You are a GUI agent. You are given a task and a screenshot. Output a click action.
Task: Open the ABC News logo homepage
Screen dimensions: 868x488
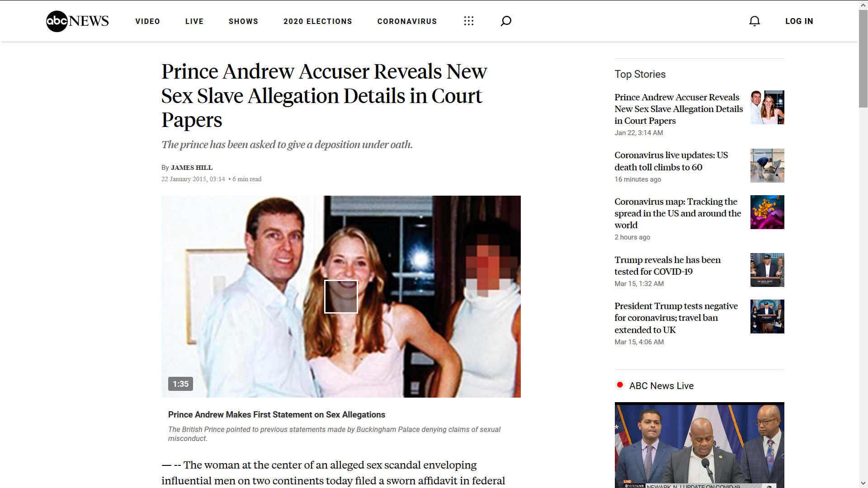[77, 21]
